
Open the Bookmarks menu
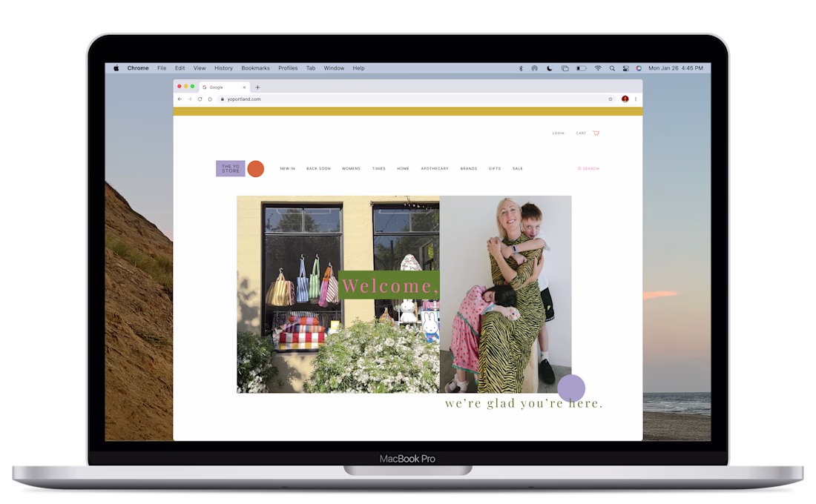pyautogui.click(x=255, y=68)
